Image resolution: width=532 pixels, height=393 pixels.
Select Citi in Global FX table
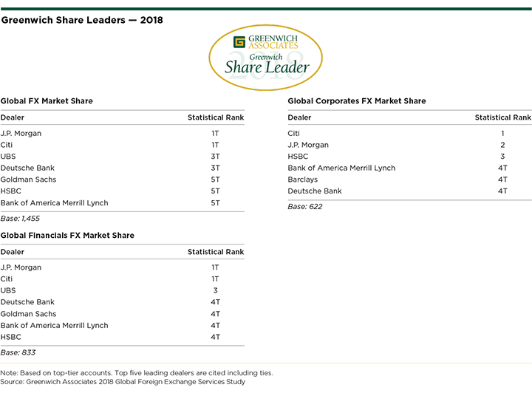pos(7,145)
